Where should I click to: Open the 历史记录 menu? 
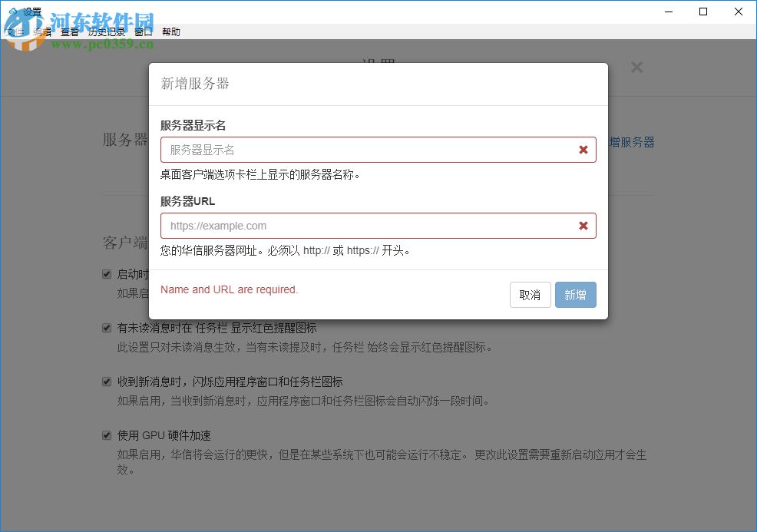(107, 31)
